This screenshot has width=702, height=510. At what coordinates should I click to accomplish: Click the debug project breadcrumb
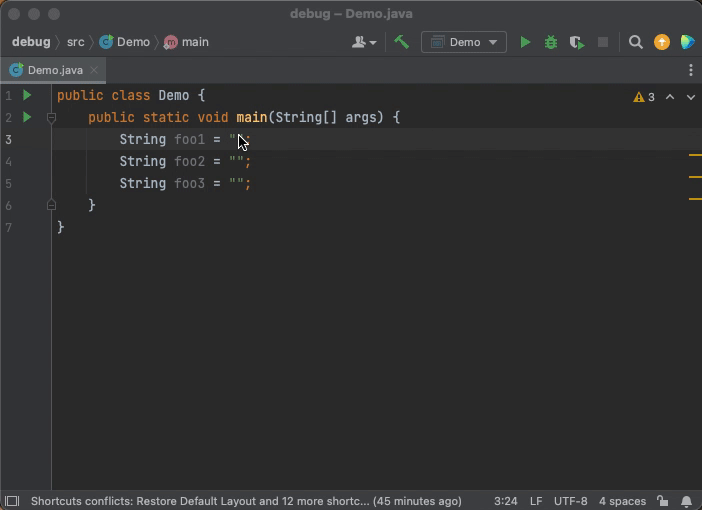(31, 42)
